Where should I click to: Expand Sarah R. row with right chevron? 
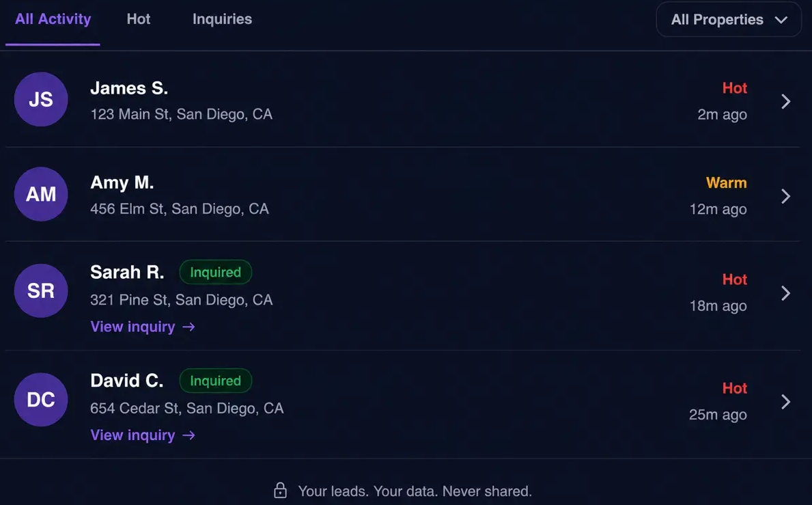[x=785, y=293]
